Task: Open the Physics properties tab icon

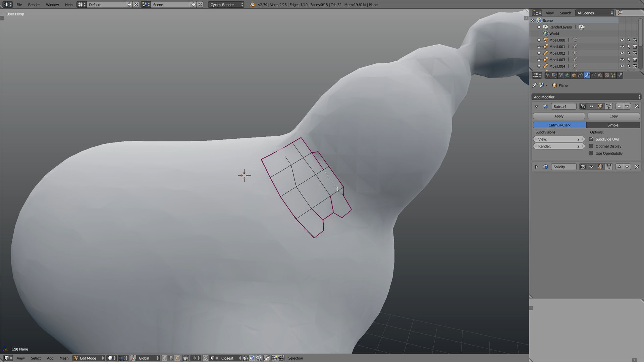Action: tap(620, 75)
